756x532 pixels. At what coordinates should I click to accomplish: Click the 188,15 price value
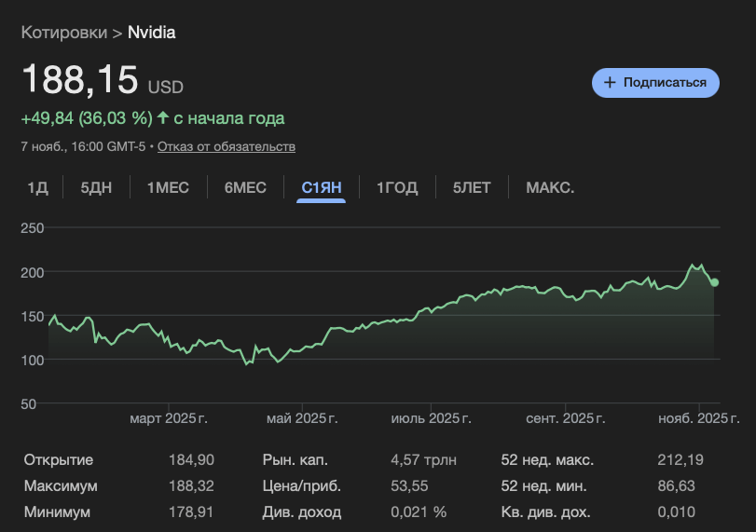[x=80, y=79]
